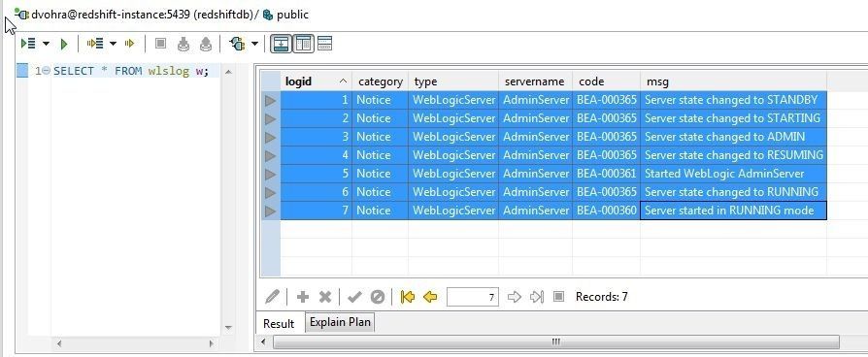Toggle the stacked panels layout icon

coord(325,44)
